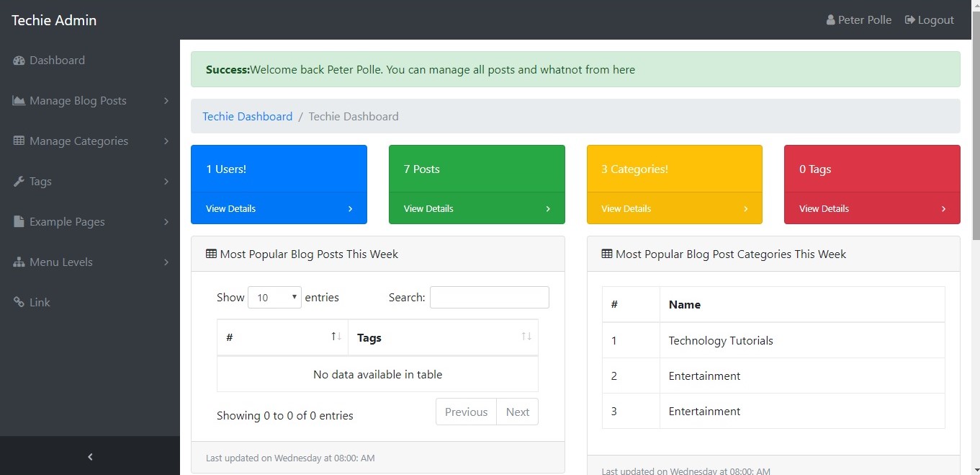
Task: Open the Show entries count dropdown
Action: (274, 298)
